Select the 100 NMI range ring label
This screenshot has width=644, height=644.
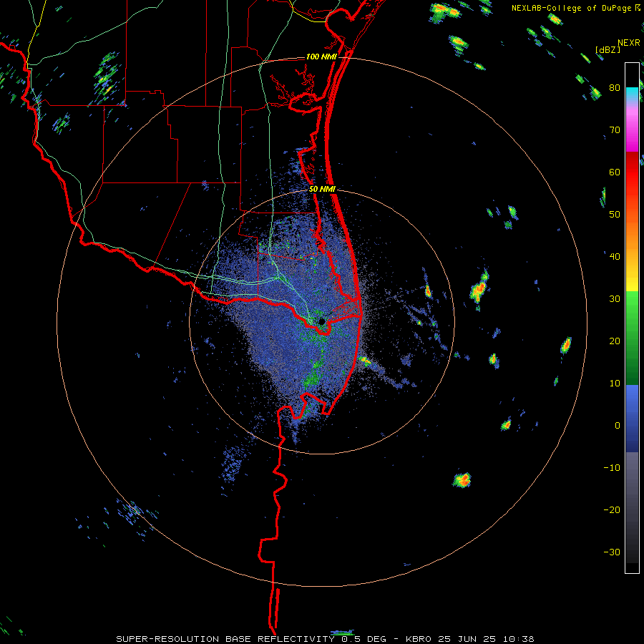click(321, 57)
